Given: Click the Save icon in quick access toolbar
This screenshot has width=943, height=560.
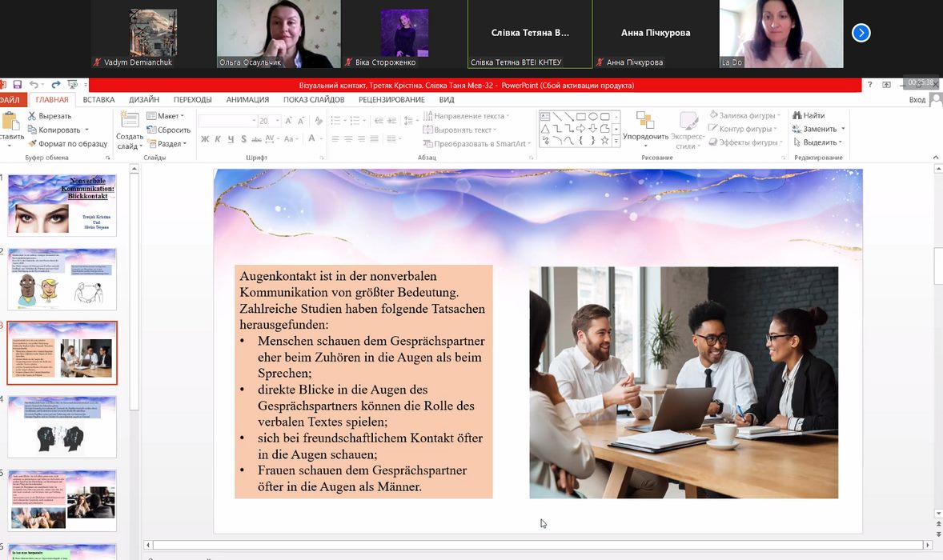Looking at the screenshot, I should pos(18,85).
